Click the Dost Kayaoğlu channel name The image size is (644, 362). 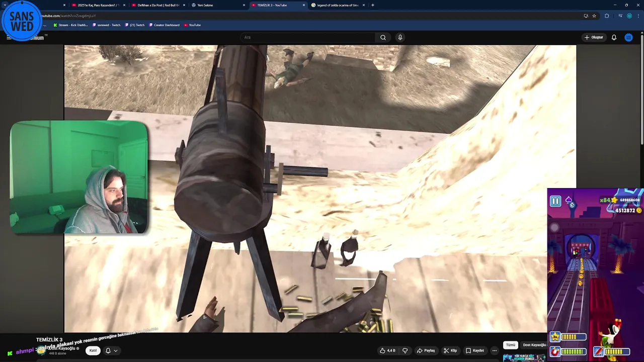(x=61, y=348)
